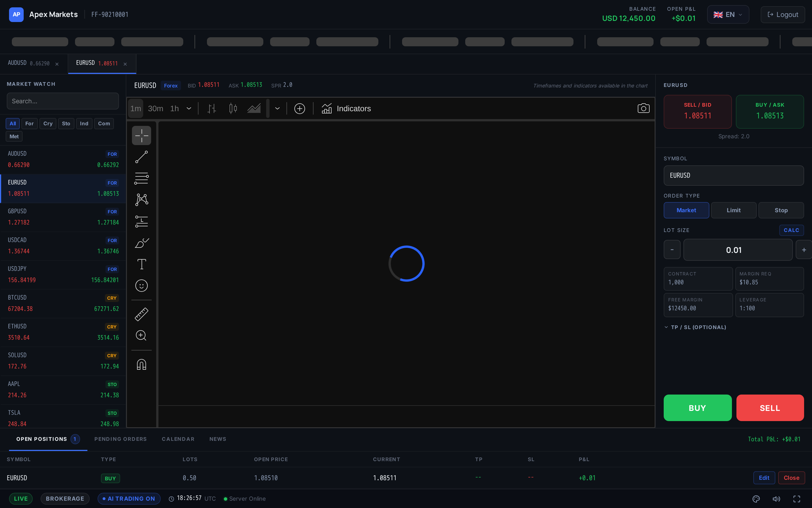
Task: Select the Fibonacci retracement tool
Action: click(x=141, y=178)
